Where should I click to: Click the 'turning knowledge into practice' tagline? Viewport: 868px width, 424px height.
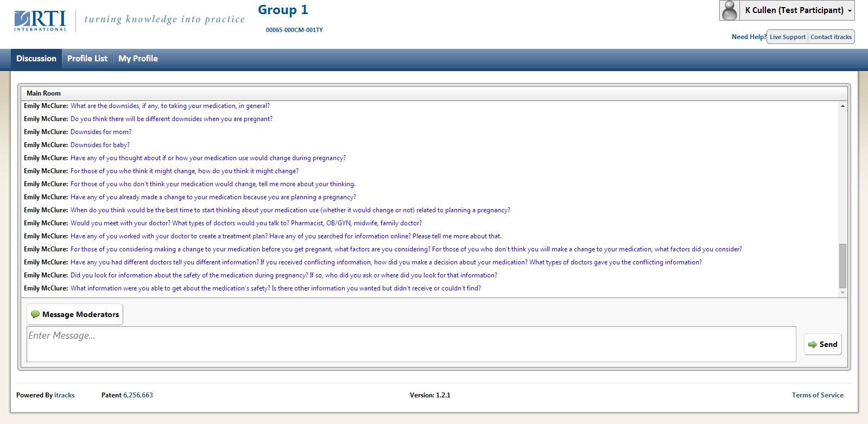click(x=164, y=19)
